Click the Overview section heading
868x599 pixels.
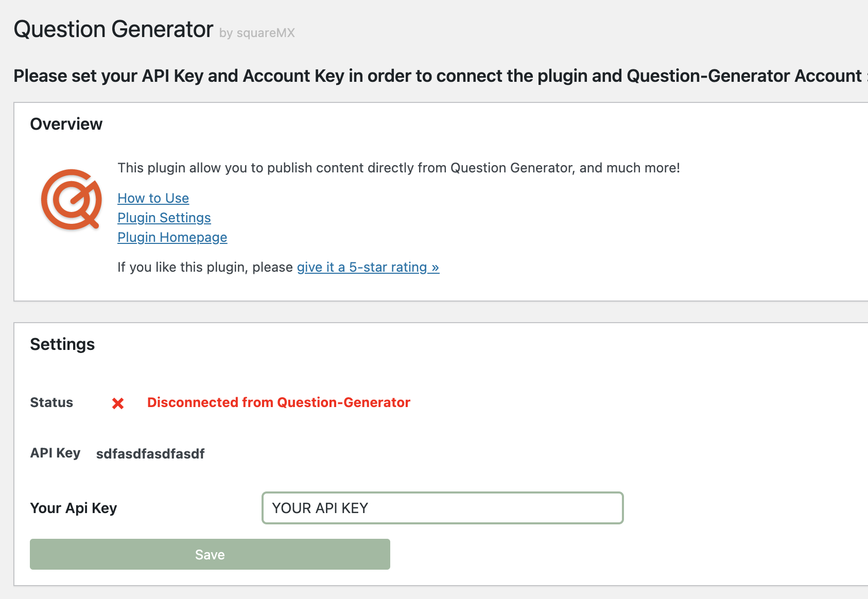coord(66,124)
